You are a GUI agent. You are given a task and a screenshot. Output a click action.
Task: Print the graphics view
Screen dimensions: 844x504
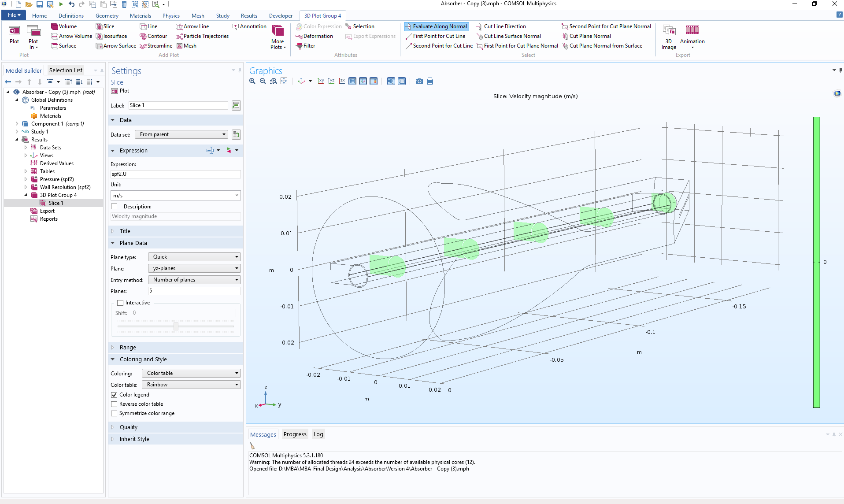tap(430, 81)
